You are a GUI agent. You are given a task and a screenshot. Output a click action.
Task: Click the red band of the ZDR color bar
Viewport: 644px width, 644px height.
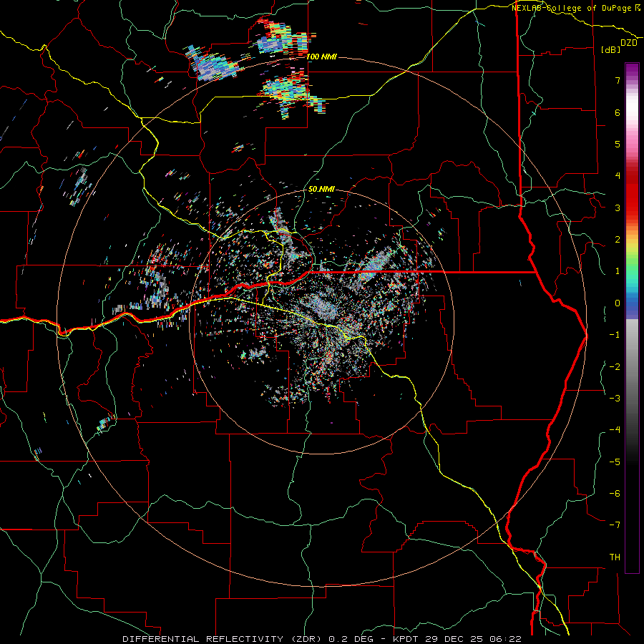tap(632, 193)
